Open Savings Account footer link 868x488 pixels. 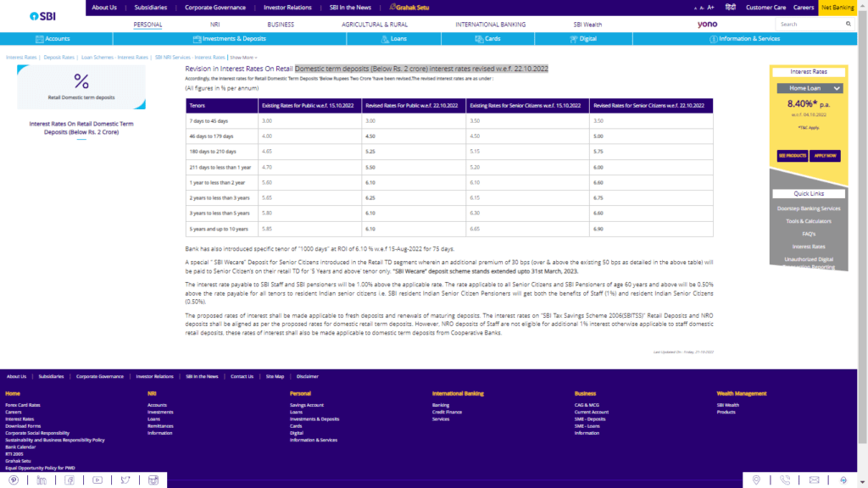pyautogui.click(x=307, y=405)
